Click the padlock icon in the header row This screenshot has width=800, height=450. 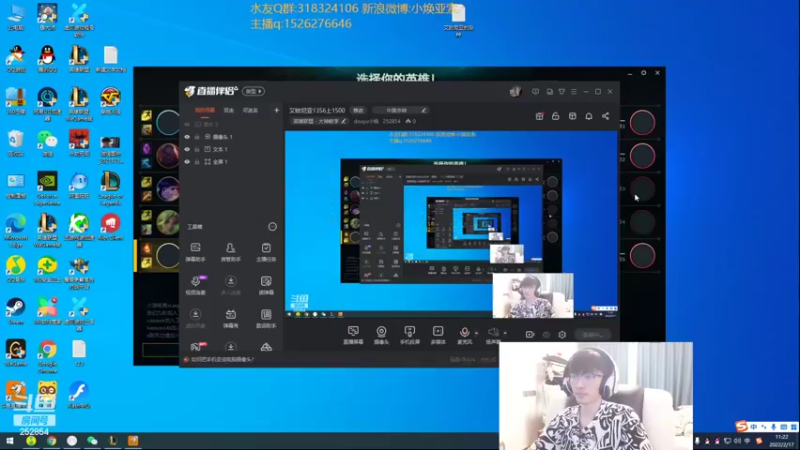tap(556, 116)
